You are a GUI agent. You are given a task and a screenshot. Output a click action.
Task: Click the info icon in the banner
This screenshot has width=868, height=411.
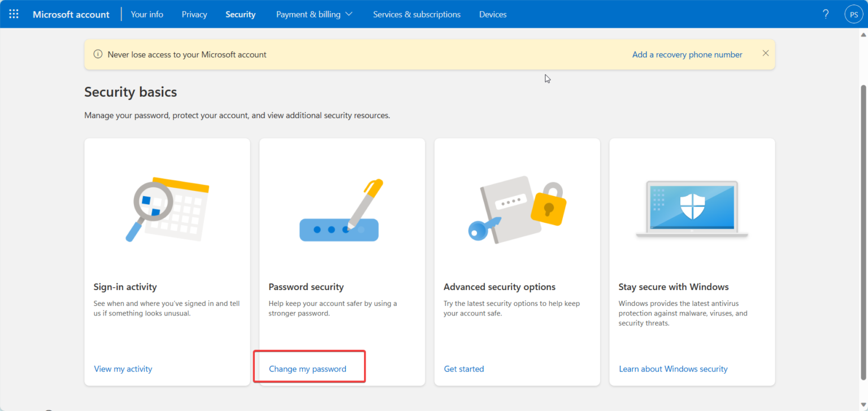pos(98,55)
